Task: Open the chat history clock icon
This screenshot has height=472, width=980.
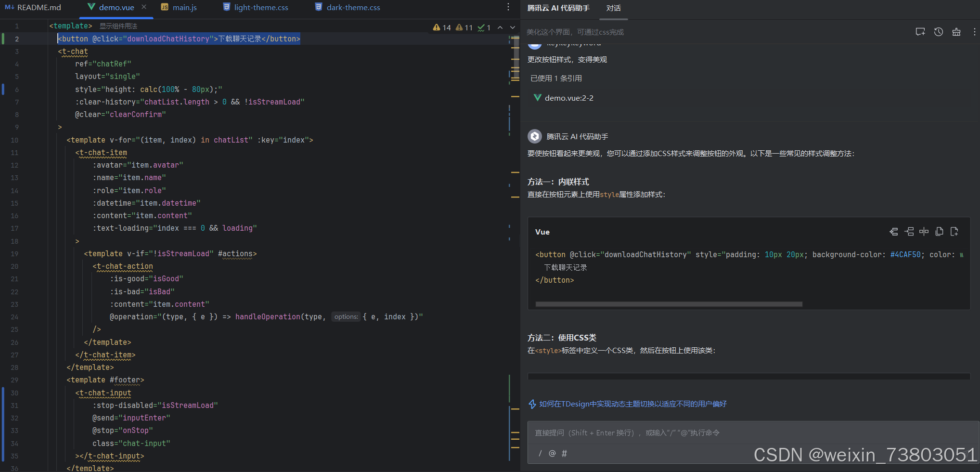Action: [939, 32]
